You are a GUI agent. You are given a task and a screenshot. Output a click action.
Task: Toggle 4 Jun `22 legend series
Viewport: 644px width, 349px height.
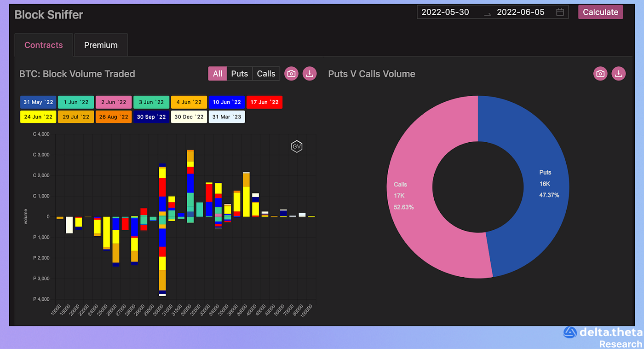[x=189, y=102]
